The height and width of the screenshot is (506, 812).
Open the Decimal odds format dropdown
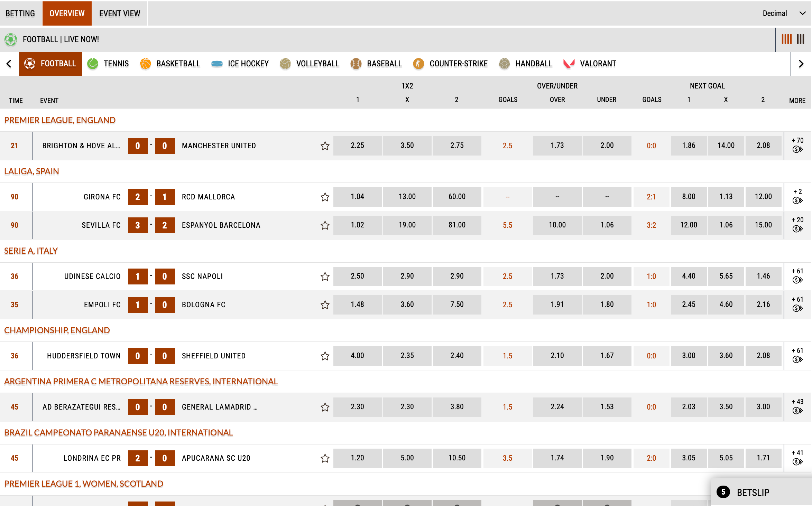(x=784, y=13)
